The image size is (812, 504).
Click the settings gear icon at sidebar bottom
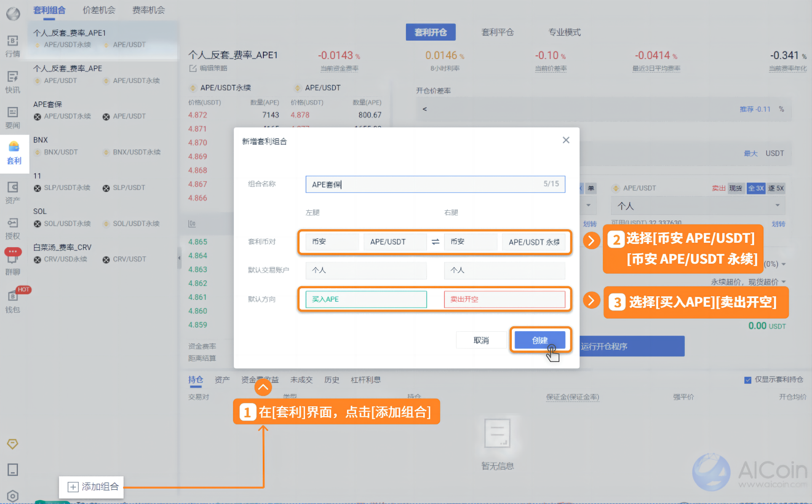(x=13, y=496)
